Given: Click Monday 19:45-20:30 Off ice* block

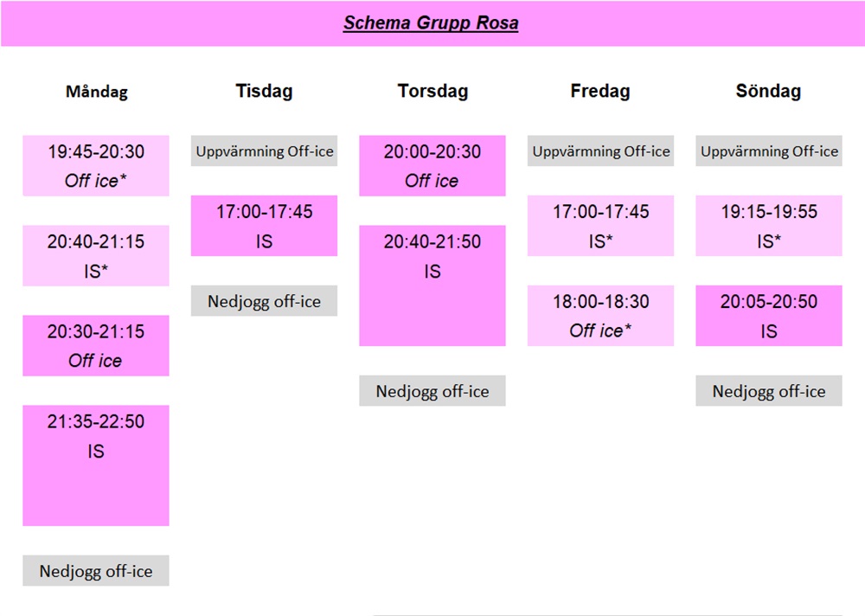Looking at the screenshot, I should coord(96,165).
